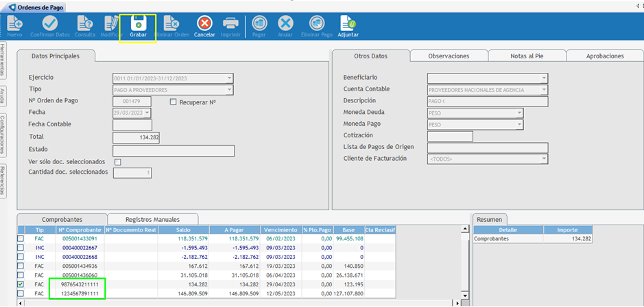Click the A Pagar column header

pyautogui.click(x=235, y=229)
